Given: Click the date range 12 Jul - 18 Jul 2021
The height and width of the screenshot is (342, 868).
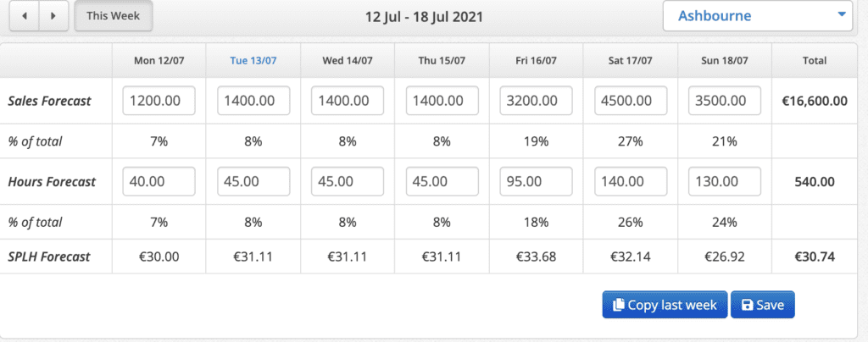Looking at the screenshot, I should coord(424,17).
